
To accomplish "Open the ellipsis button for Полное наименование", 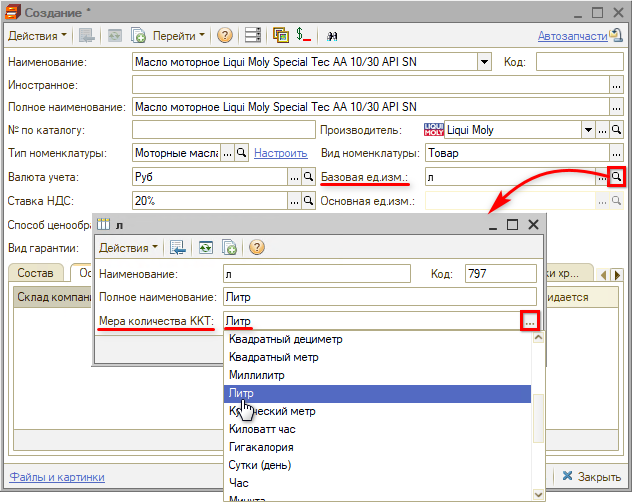I will (x=616, y=107).
